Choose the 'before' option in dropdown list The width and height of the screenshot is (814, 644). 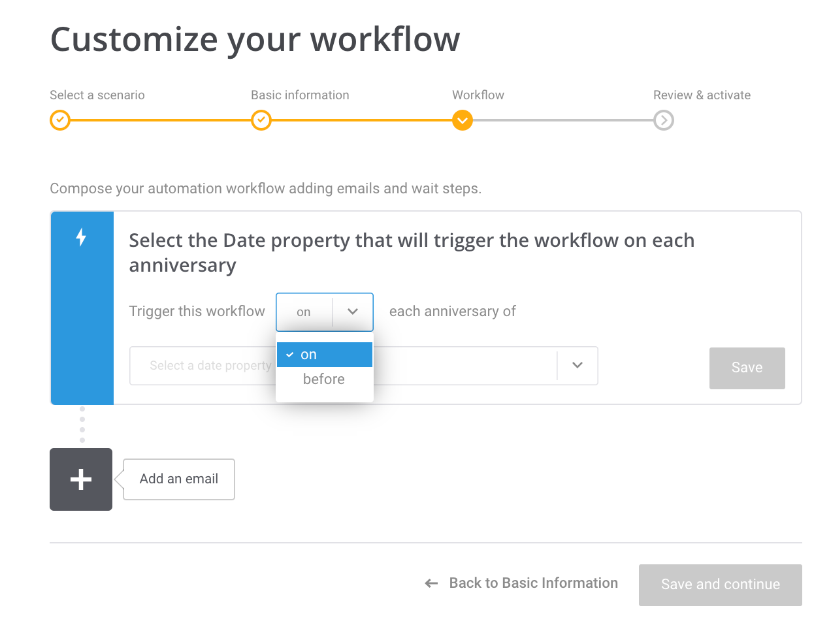tap(325, 379)
